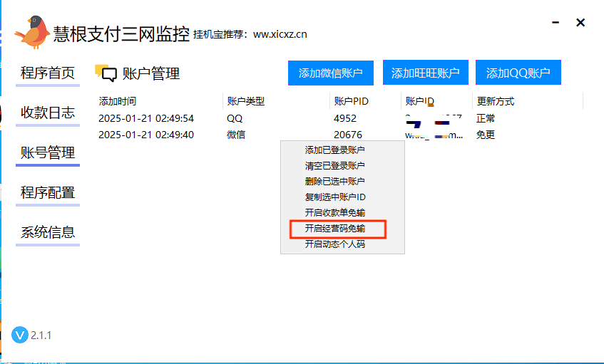The height and width of the screenshot is (364, 604).
Task: Choose 删除已选中账户 from context menu
Action: (x=342, y=181)
